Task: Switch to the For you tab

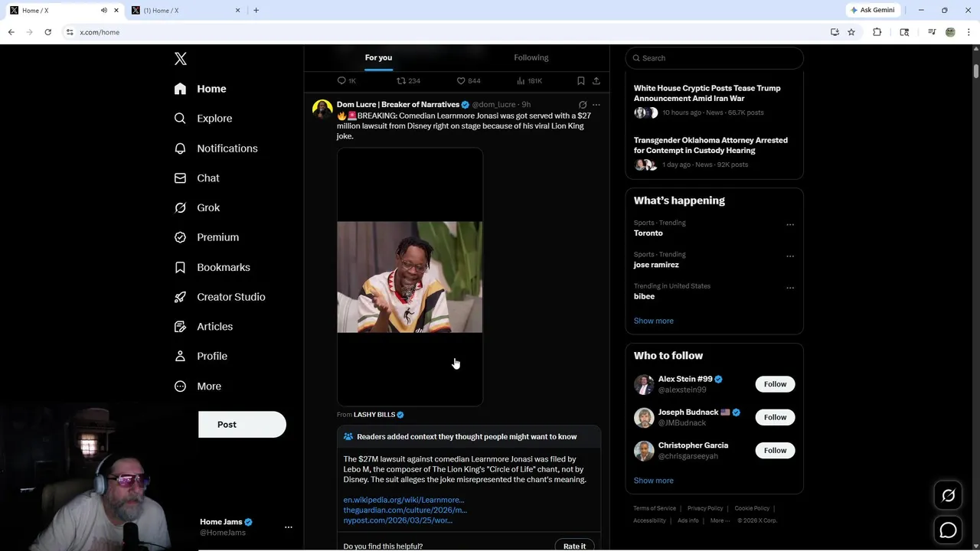Action: point(378,57)
